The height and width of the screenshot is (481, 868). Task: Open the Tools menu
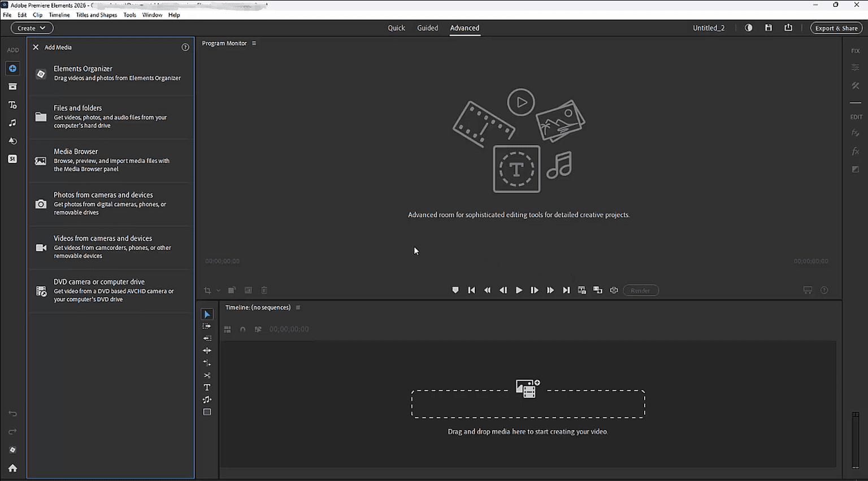click(x=130, y=15)
